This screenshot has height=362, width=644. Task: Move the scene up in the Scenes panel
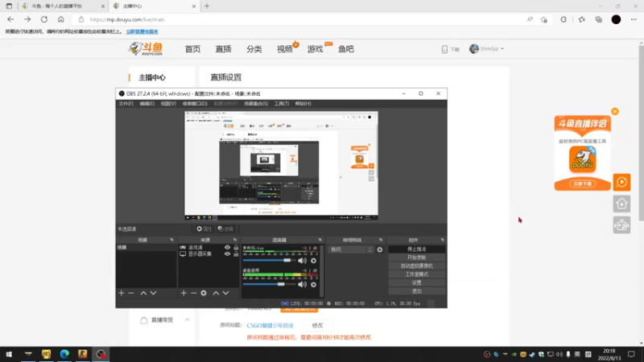[x=143, y=293]
